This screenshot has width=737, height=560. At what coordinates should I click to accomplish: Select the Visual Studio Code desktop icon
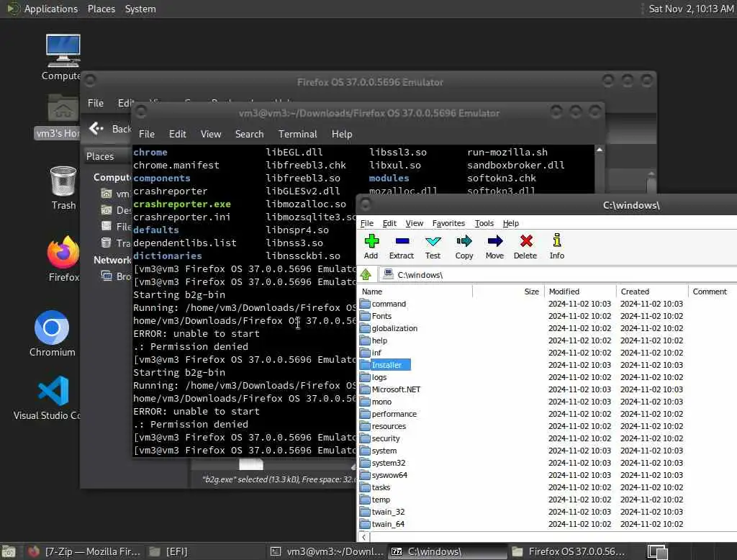pos(48,397)
